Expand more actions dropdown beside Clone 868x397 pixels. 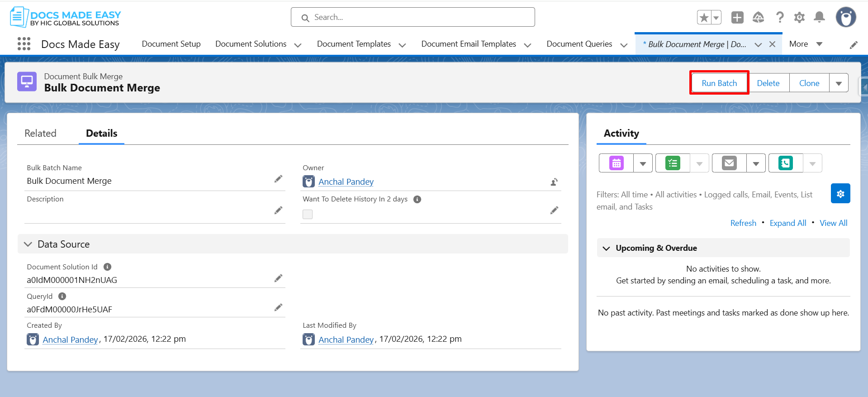(x=839, y=83)
